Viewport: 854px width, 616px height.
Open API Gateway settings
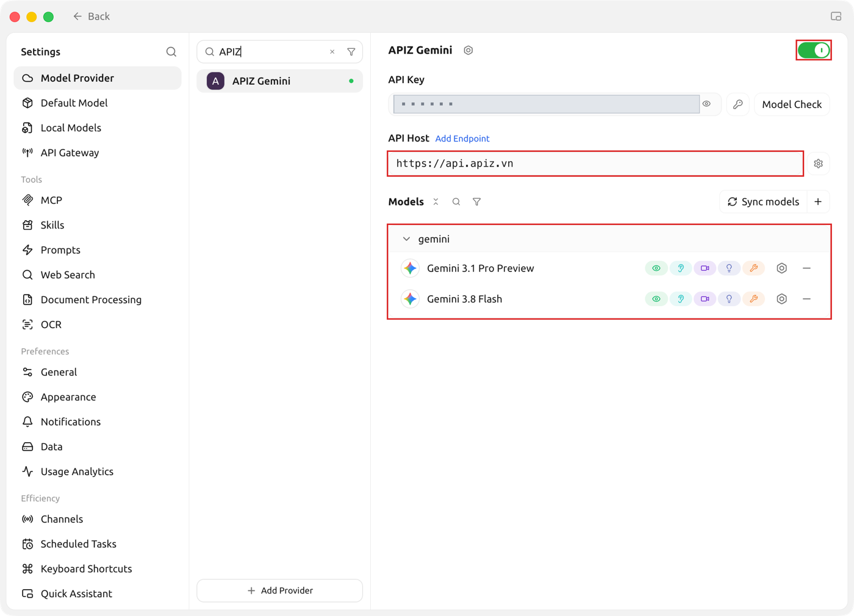coord(98,153)
